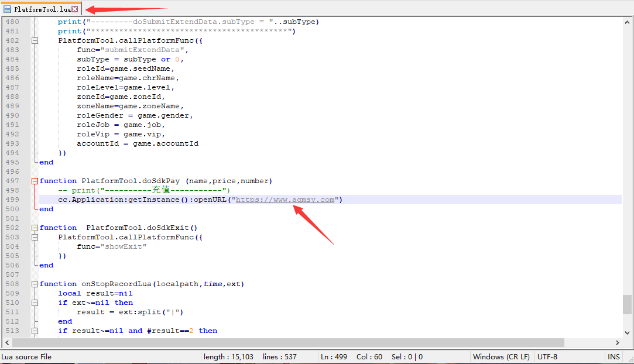
Task: Select the PlatformTool.lua document tab
Action: [41, 9]
